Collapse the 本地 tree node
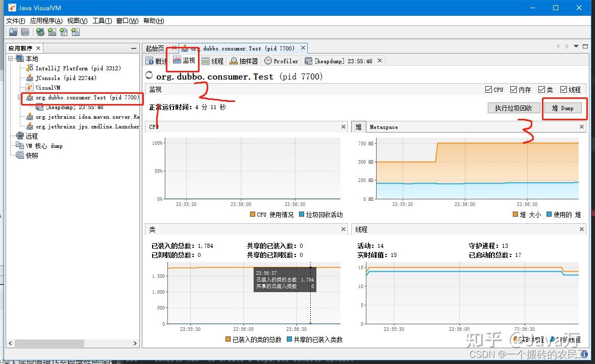This screenshot has height=364, width=595. (x=10, y=58)
